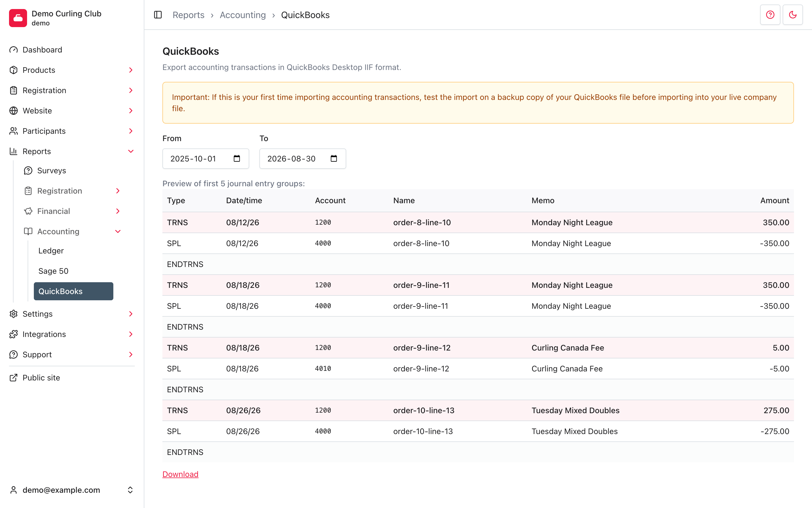Expand the top-level Registration chevron

pos(131,90)
